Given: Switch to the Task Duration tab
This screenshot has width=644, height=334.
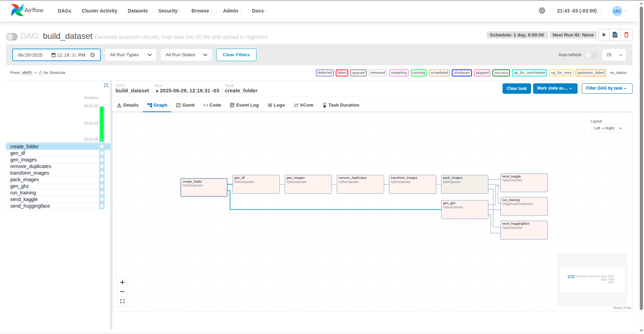Looking at the screenshot, I should 341,105.
